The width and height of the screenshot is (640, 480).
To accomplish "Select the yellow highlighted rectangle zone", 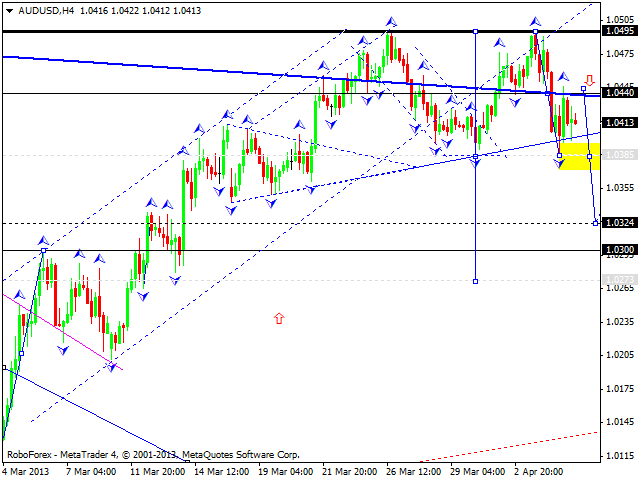I will (573, 155).
